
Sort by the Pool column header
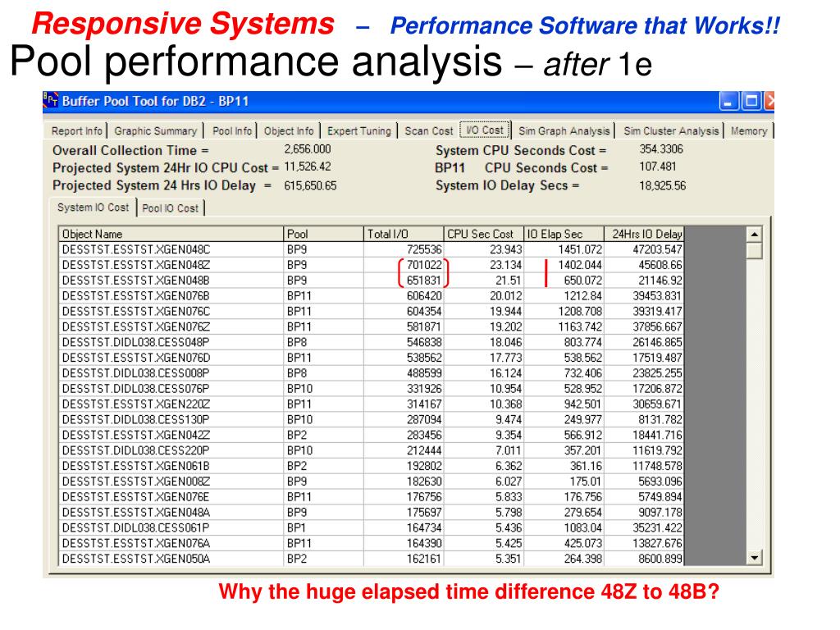pos(323,234)
